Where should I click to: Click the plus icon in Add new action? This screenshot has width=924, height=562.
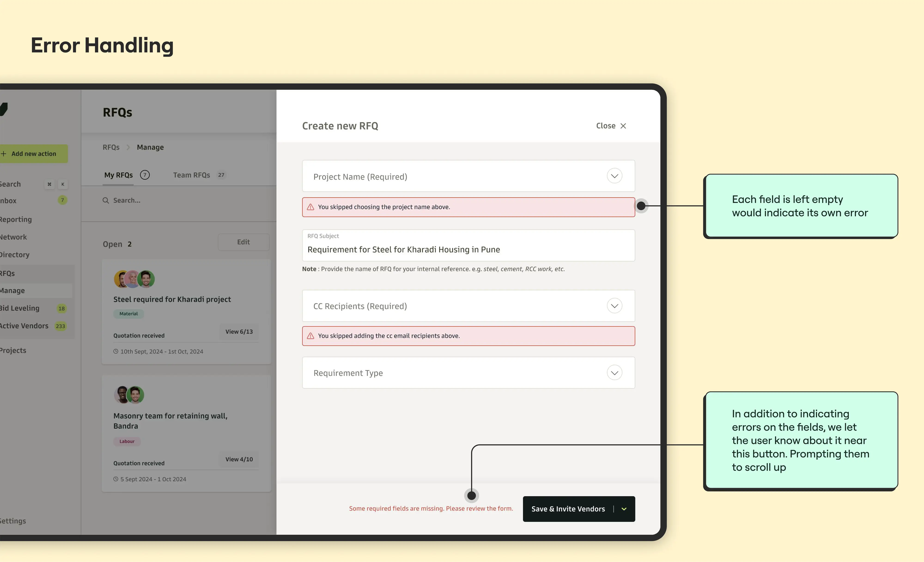tap(3, 154)
